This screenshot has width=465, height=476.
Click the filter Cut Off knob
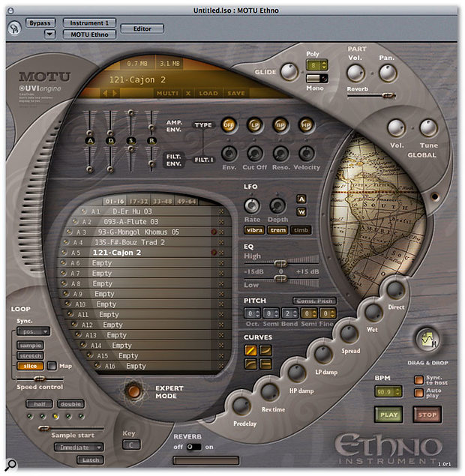click(x=255, y=154)
